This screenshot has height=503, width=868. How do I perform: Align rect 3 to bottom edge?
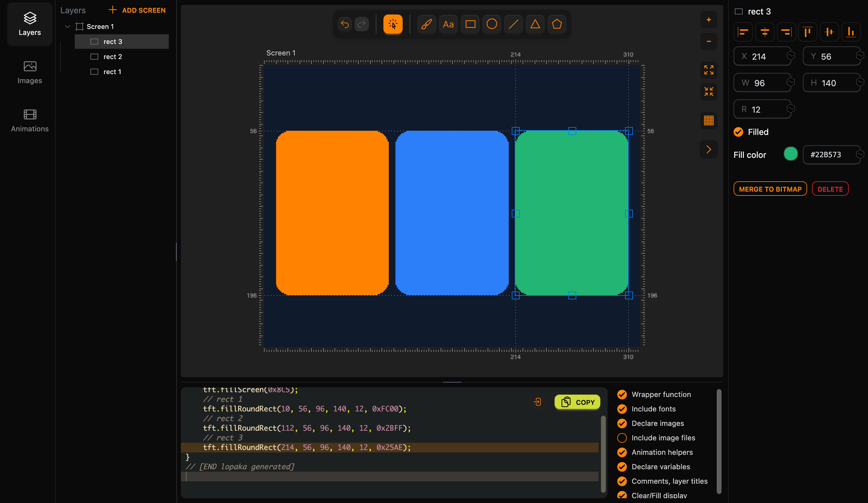(x=851, y=32)
